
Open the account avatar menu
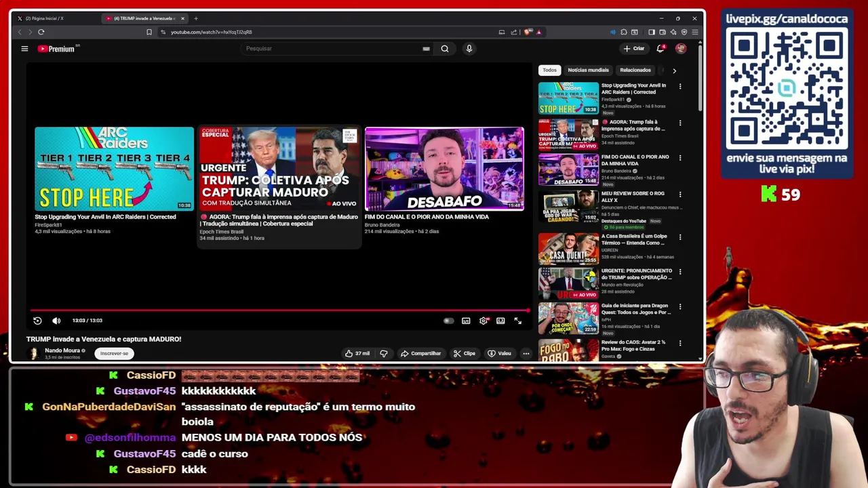click(x=681, y=49)
